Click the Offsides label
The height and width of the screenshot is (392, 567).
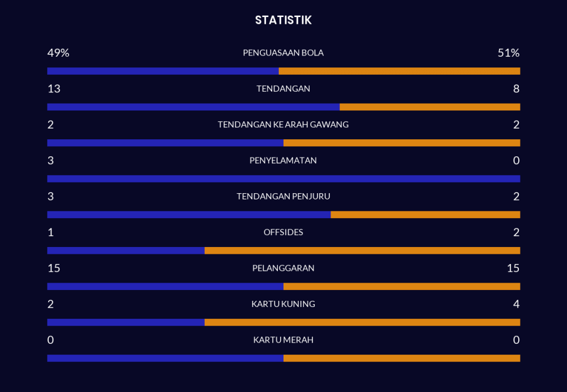coord(283,232)
